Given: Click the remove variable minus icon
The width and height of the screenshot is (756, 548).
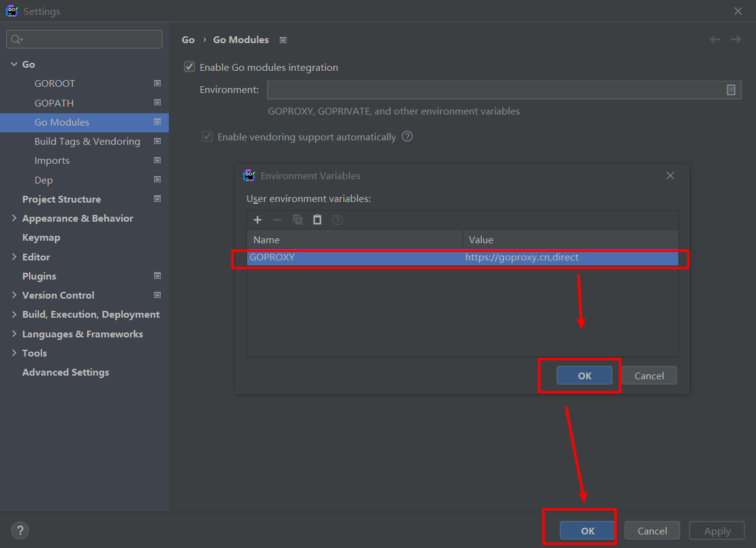Looking at the screenshot, I should pos(277,220).
